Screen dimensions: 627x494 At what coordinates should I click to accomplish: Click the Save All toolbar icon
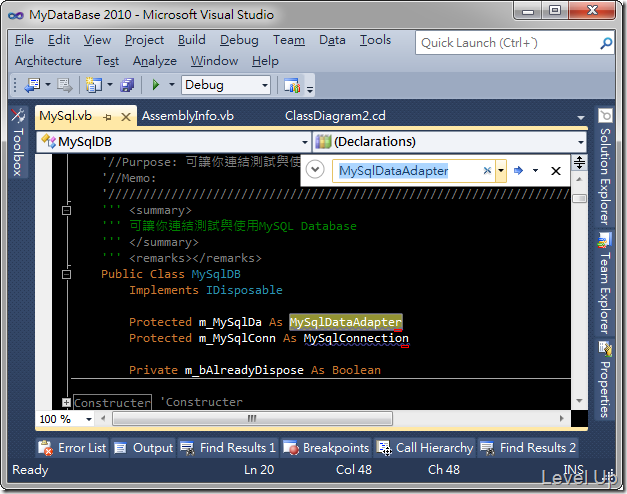pyautogui.click(x=127, y=85)
